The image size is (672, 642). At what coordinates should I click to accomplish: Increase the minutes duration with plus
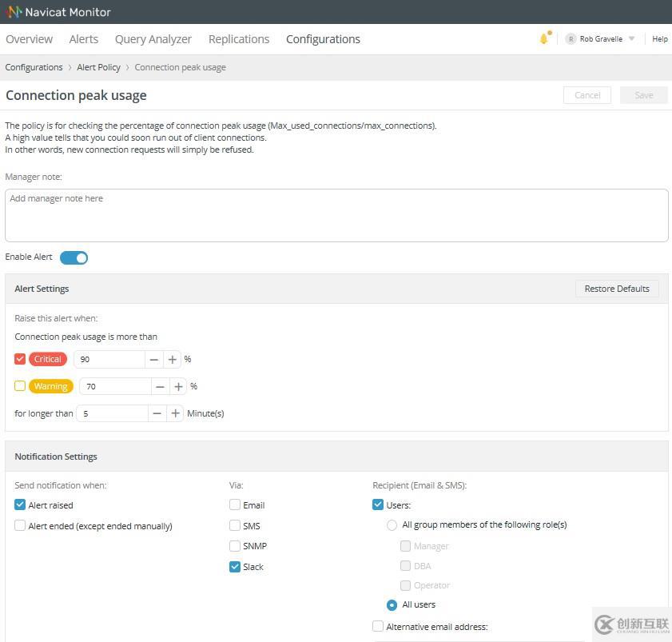(175, 413)
